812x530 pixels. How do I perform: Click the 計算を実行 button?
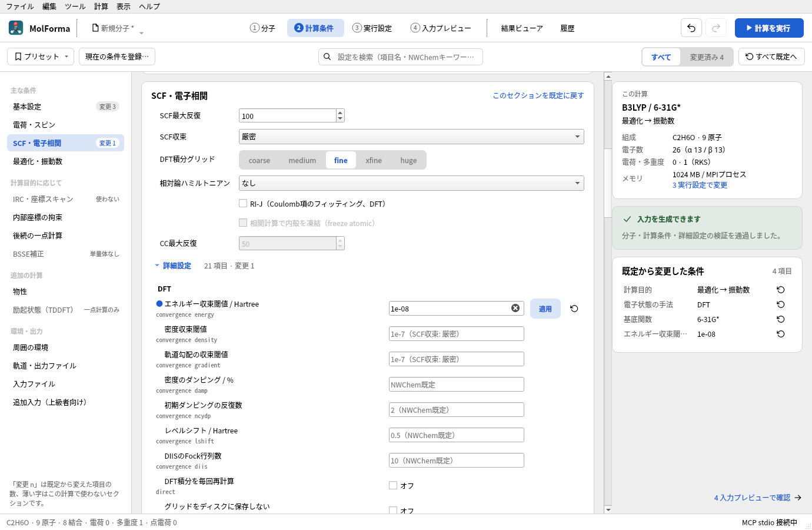769,28
